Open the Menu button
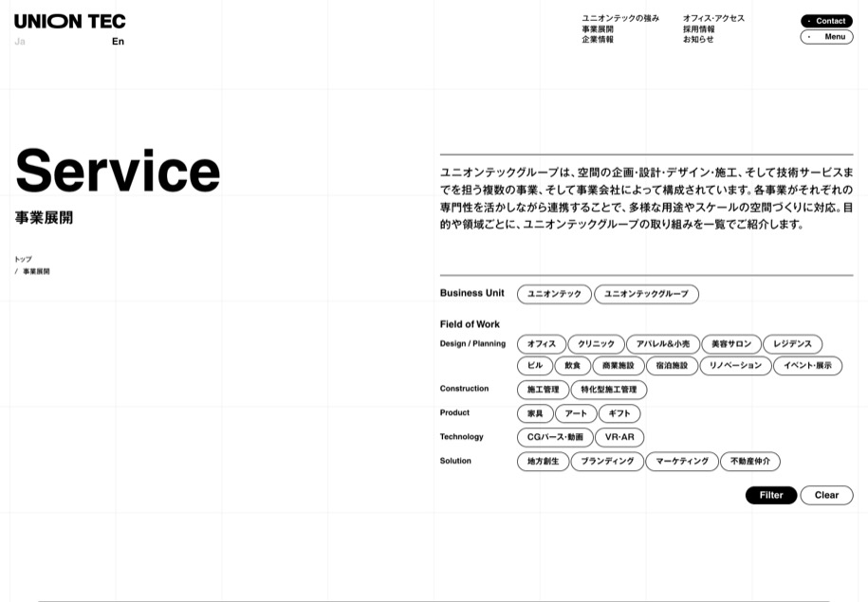Screen dimensions: 868x602 826,37
